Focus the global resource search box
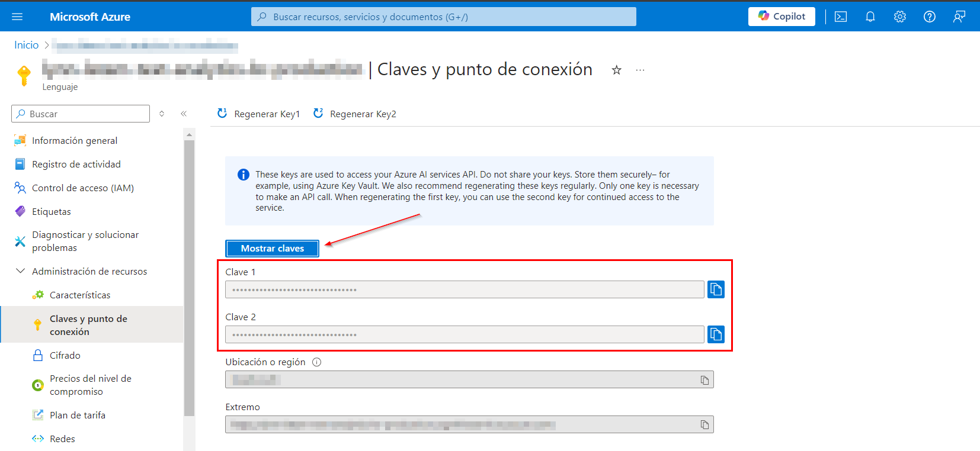 point(444,17)
